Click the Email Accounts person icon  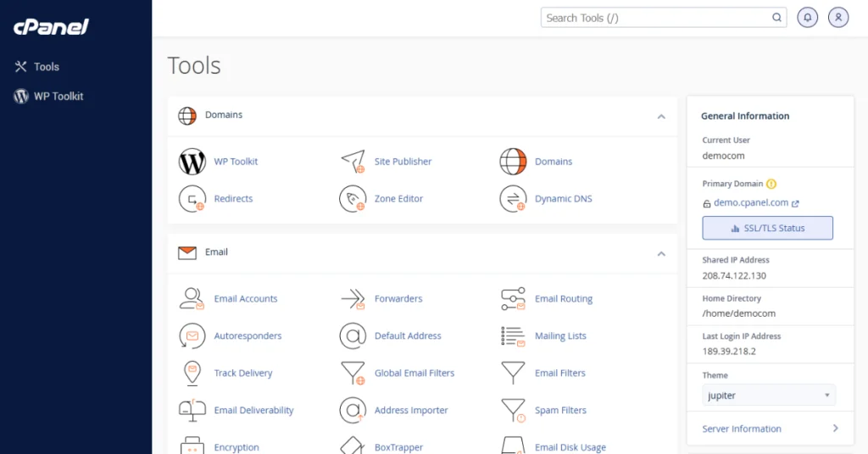click(192, 299)
